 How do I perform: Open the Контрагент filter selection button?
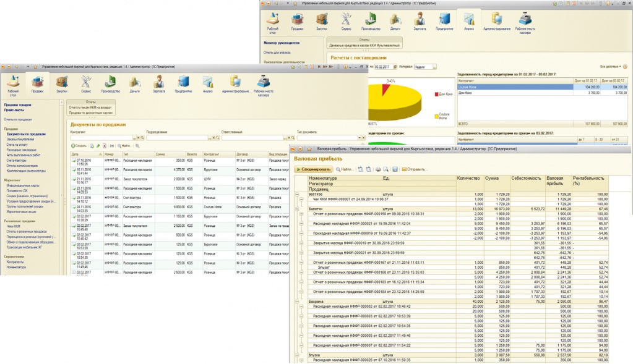pos(135,138)
